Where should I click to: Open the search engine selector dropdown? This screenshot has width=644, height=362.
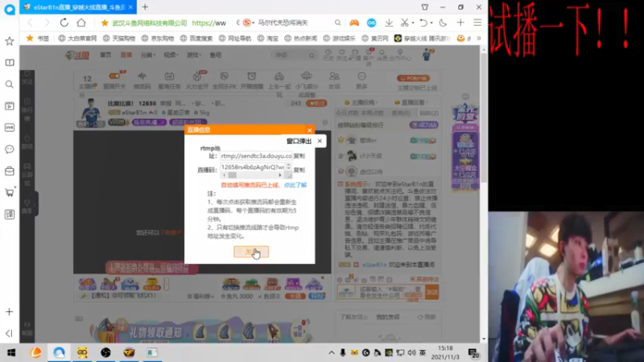pyautogui.click(x=249, y=23)
